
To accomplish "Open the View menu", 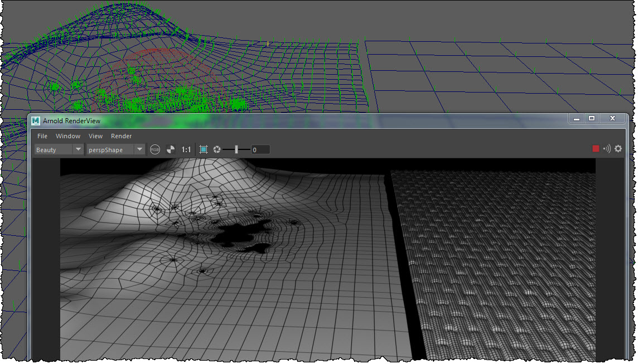I will (95, 136).
